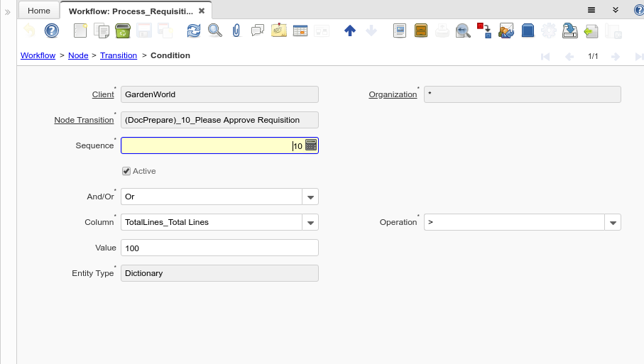Refresh the record with ReQuery icon
Screen dimensions: 644x364
pos(193,31)
